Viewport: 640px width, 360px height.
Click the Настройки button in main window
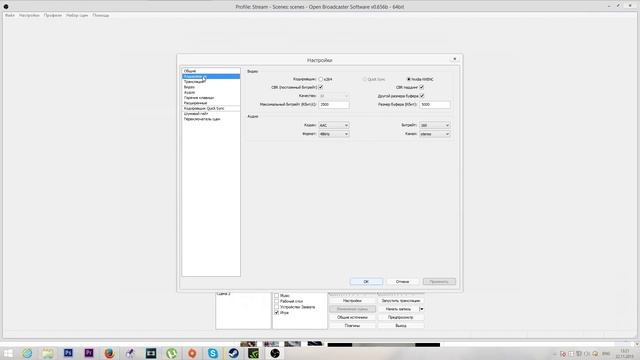pyautogui.click(x=352, y=301)
